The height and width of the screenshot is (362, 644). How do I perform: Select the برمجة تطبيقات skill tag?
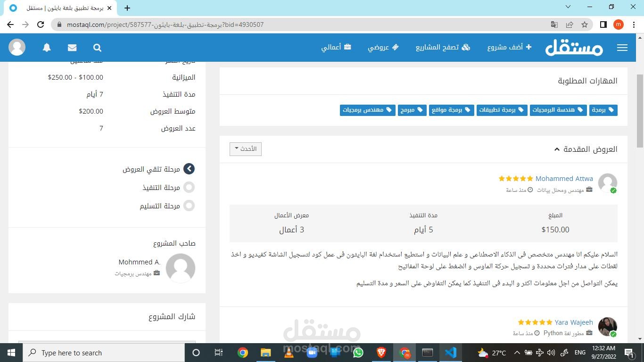click(x=502, y=110)
